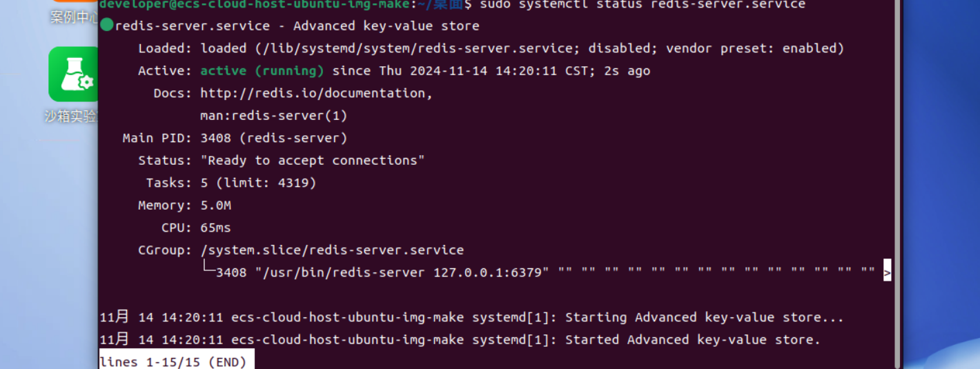Open the green sandbox lab flask icon

point(73,74)
